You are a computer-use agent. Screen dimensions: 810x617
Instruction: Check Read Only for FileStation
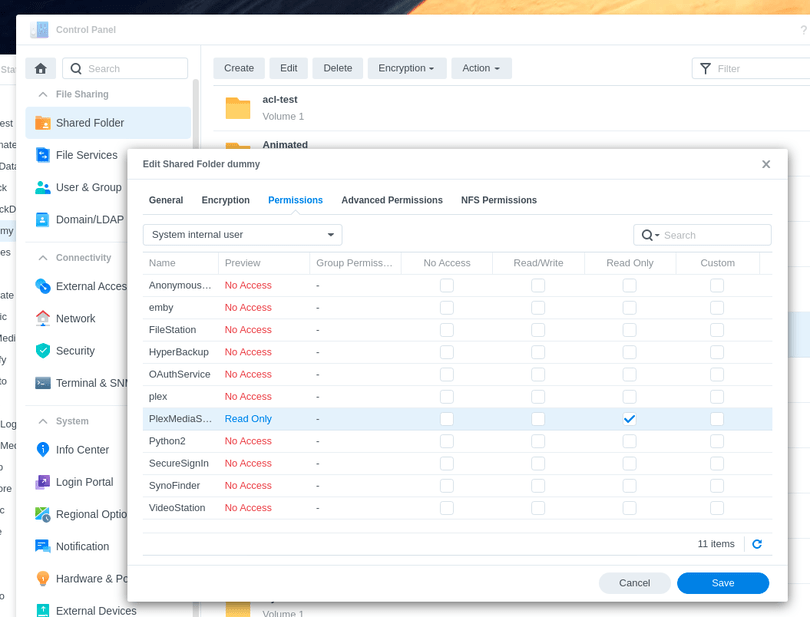[x=629, y=330]
